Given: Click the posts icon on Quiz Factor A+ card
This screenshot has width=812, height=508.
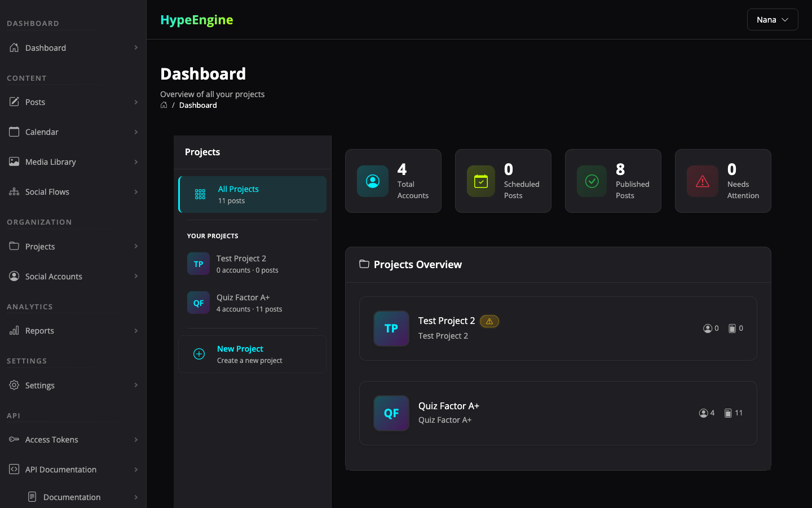Looking at the screenshot, I should (x=728, y=413).
